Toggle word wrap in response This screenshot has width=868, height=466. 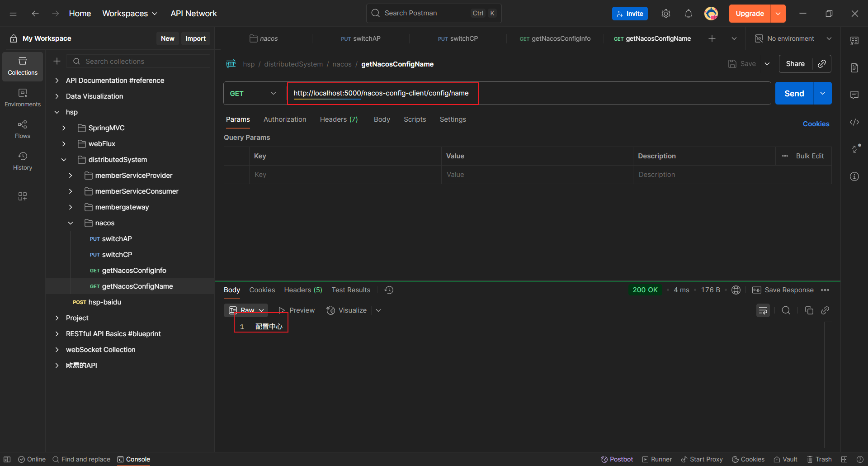click(763, 310)
